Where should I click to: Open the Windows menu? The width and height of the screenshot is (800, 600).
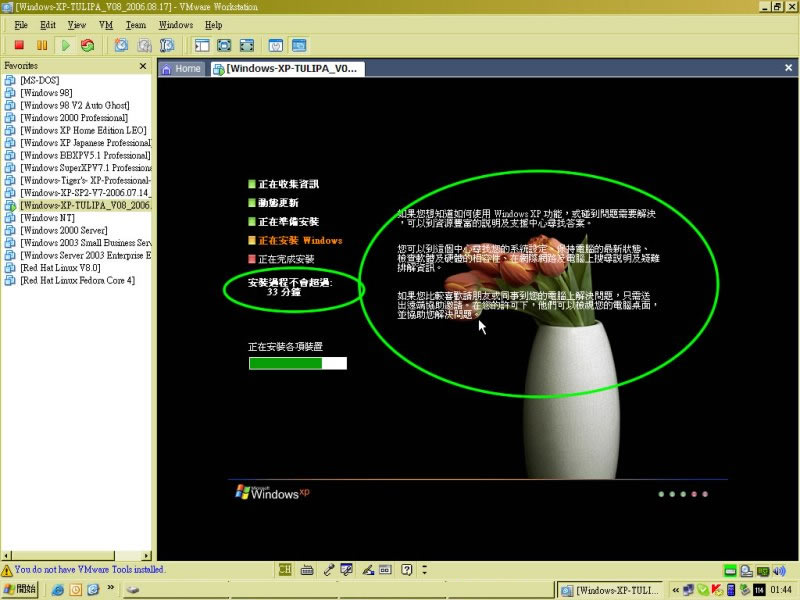pos(176,25)
